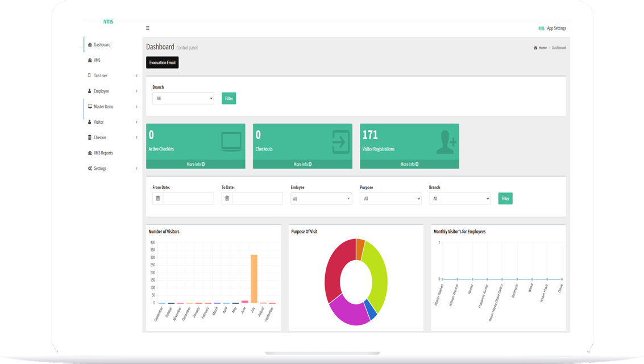
Task: Open the Employee filter dropdown
Action: [x=321, y=198]
